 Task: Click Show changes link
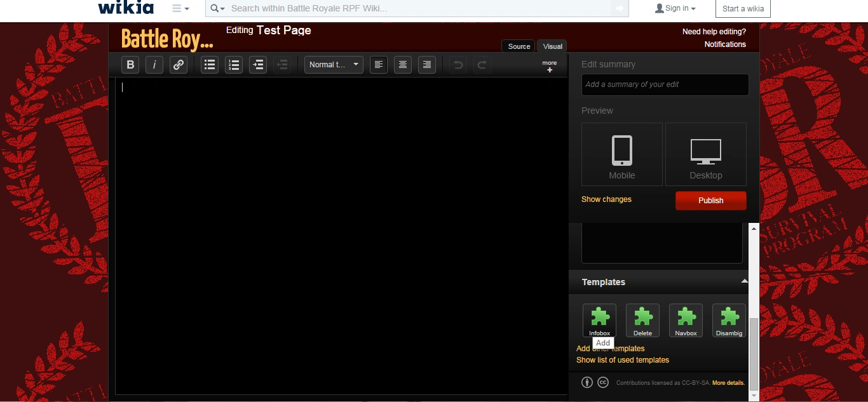tap(606, 199)
